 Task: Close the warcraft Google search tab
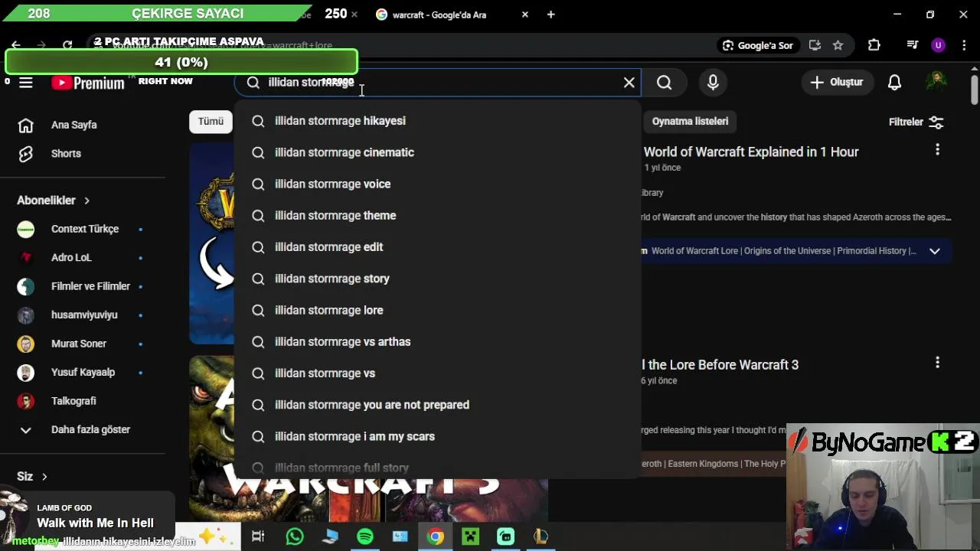524,15
